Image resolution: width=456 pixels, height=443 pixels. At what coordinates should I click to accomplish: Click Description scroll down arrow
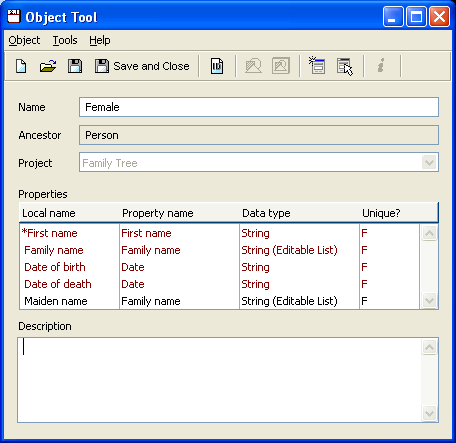point(429,414)
